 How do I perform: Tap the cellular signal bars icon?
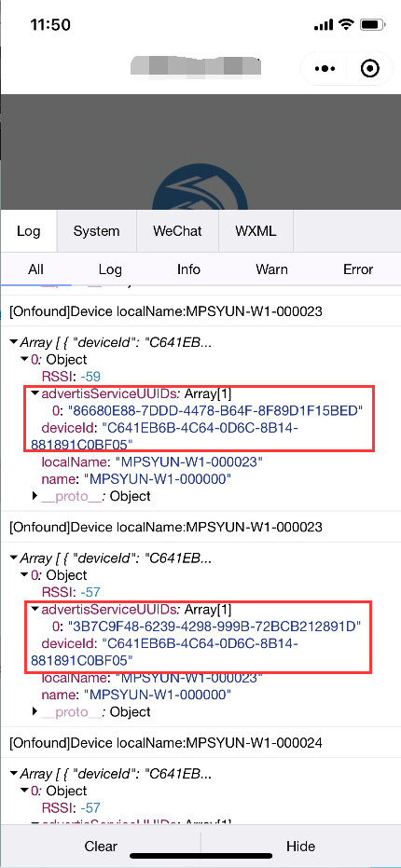point(324,25)
